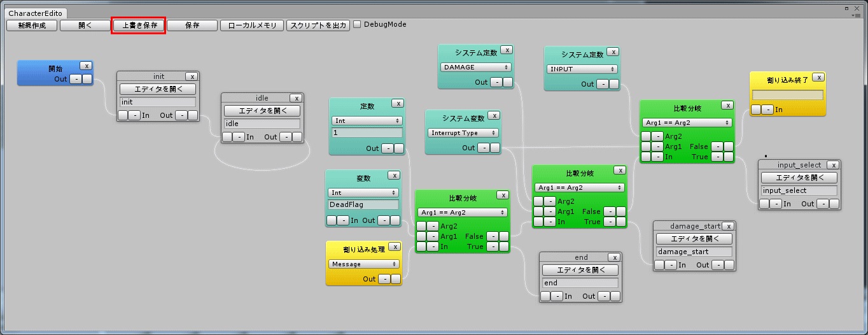Image resolution: width=868 pixels, height=335 pixels.
Task: Click the 上書き保存 overwrite save button
Action: (x=139, y=25)
